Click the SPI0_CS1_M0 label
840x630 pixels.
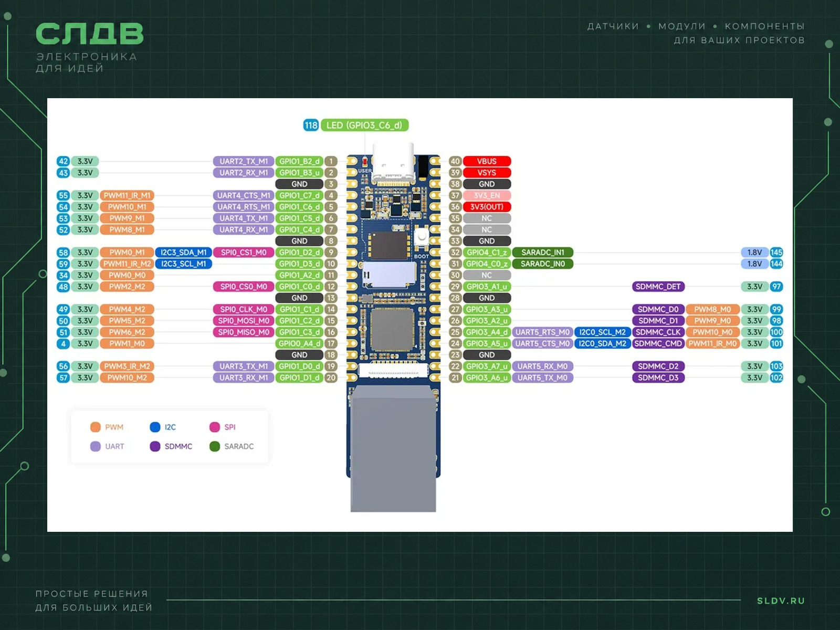pyautogui.click(x=244, y=253)
